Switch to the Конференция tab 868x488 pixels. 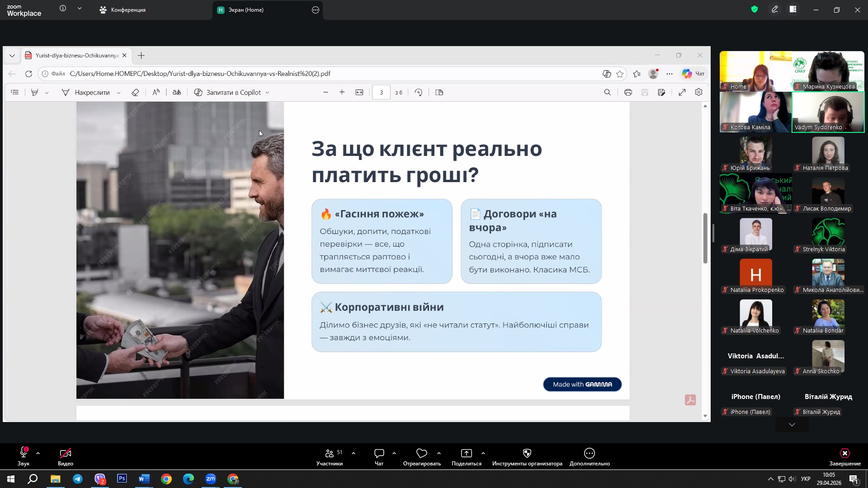click(123, 10)
